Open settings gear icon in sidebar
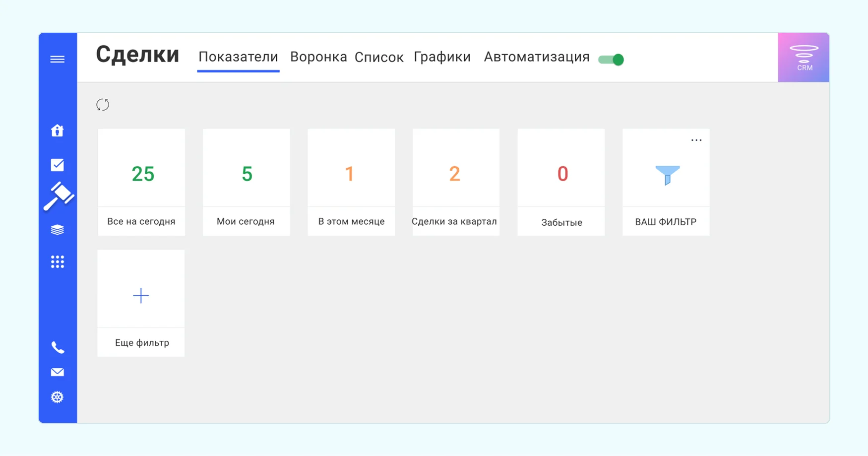 [x=58, y=397]
